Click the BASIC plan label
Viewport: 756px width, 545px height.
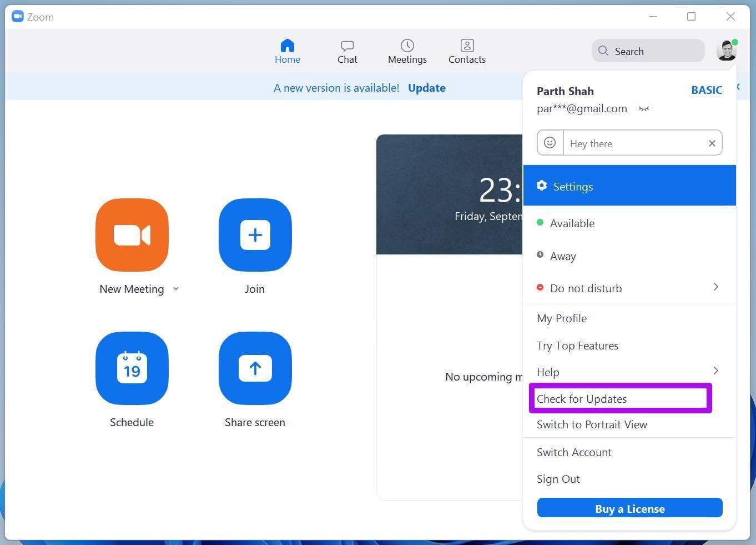[x=707, y=90]
